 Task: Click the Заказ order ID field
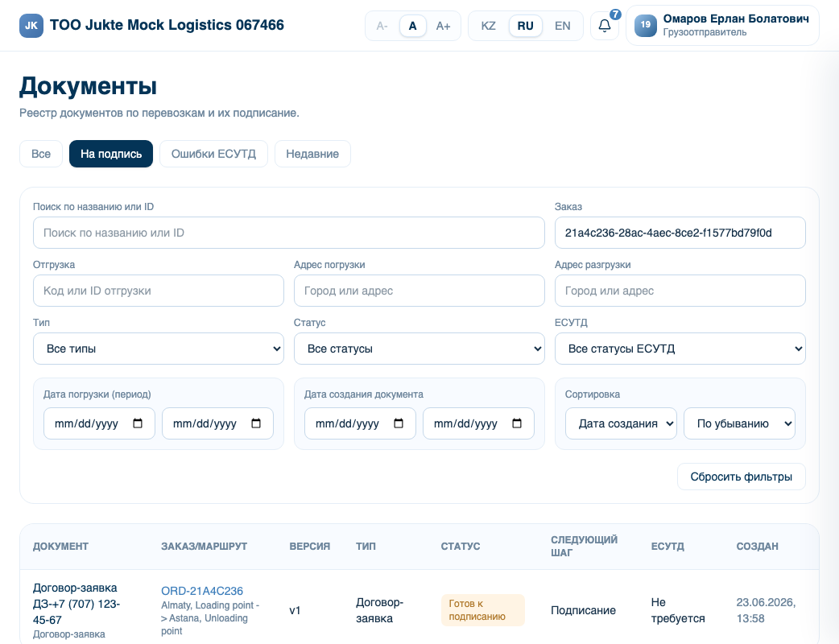tap(680, 233)
